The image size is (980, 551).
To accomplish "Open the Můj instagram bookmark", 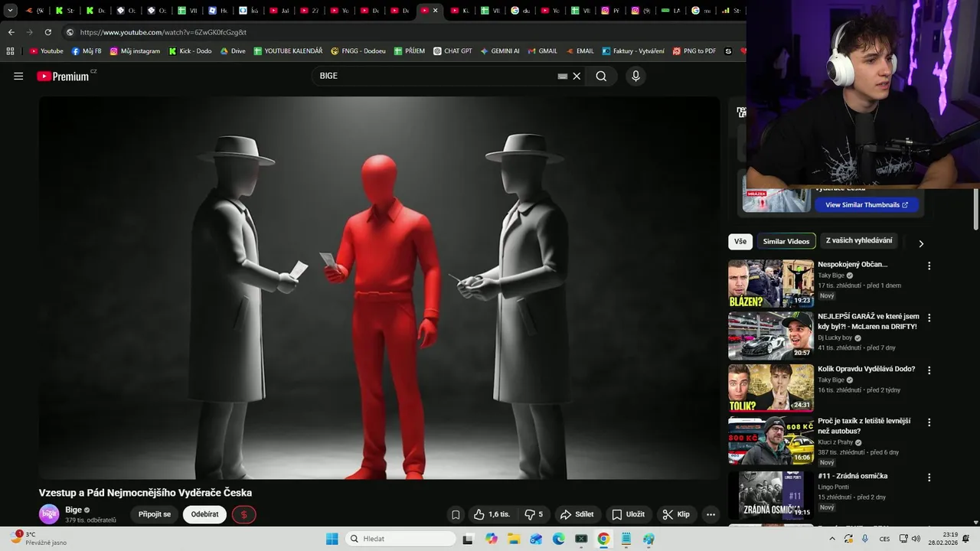I will coord(135,51).
